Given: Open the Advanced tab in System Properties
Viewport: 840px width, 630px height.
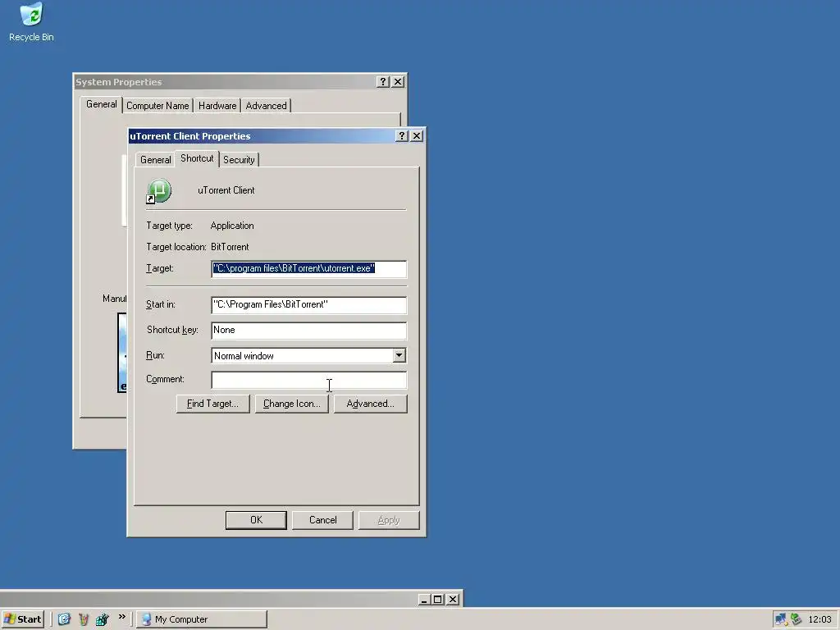Looking at the screenshot, I should pyautogui.click(x=267, y=106).
